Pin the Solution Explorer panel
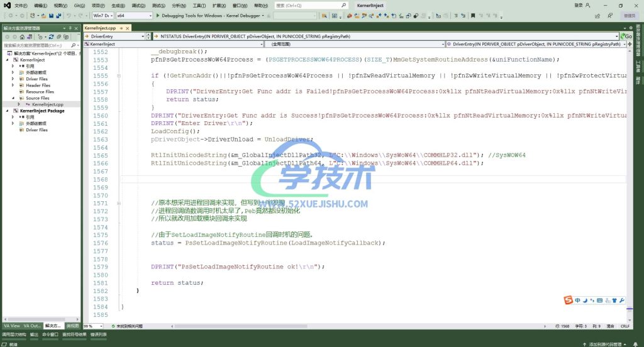Image resolution: width=644 pixels, height=347 pixels. (70, 28)
